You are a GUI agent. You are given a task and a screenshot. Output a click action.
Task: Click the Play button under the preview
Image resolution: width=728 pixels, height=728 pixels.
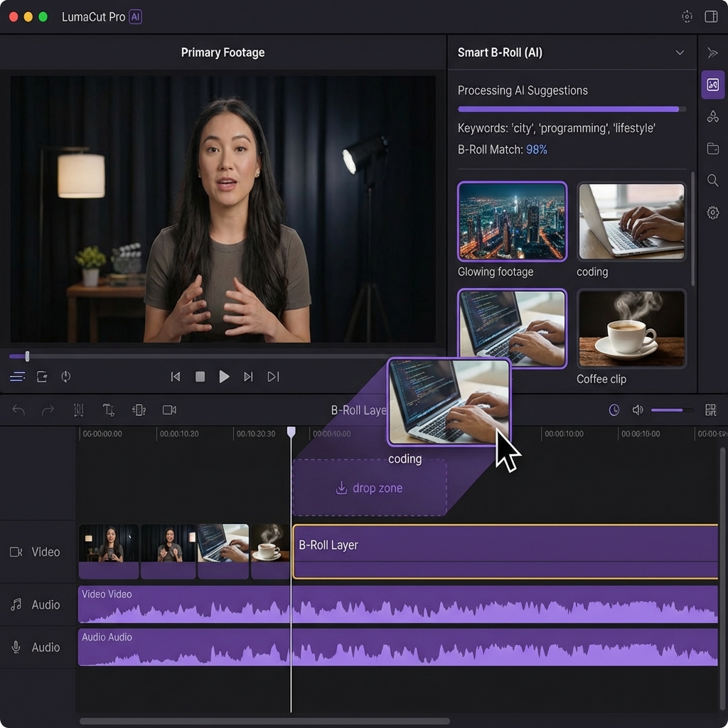pos(224,377)
